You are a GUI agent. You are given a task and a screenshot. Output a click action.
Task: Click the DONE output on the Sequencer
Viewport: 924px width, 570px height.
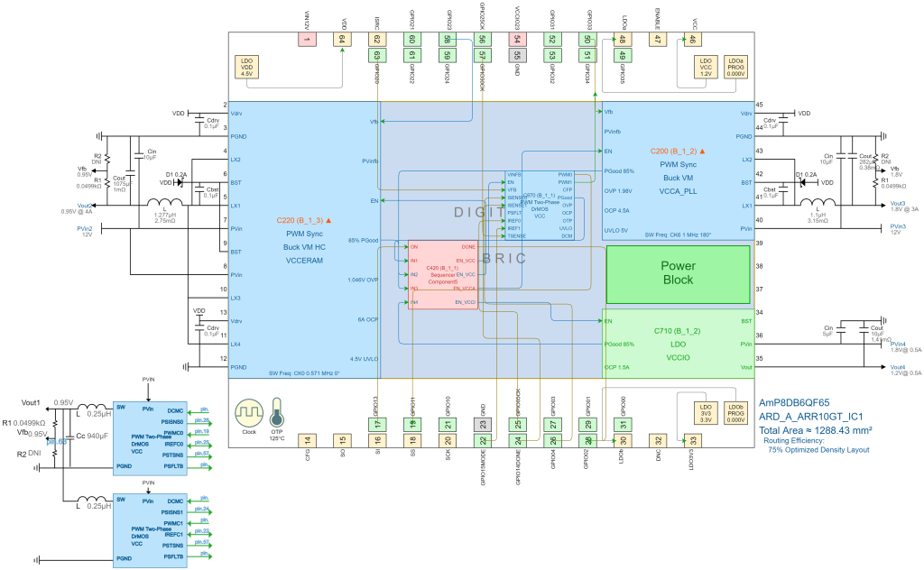click(468, 247)
